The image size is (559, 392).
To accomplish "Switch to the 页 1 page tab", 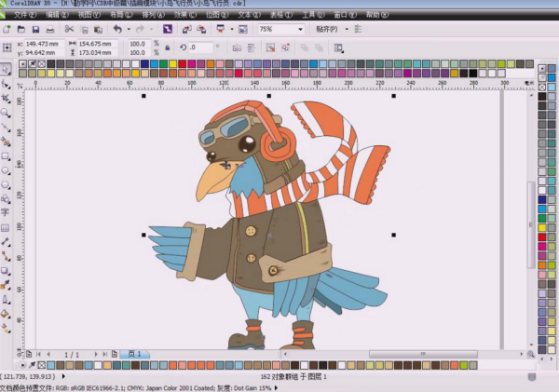I will [134, 354].
